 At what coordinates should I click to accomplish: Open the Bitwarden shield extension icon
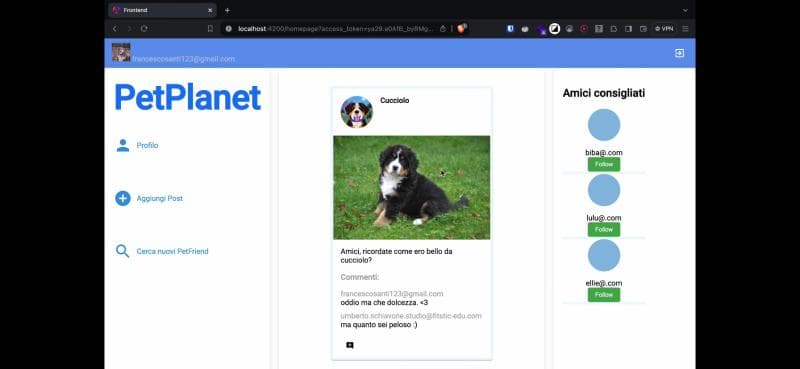(x=510, y=29)
